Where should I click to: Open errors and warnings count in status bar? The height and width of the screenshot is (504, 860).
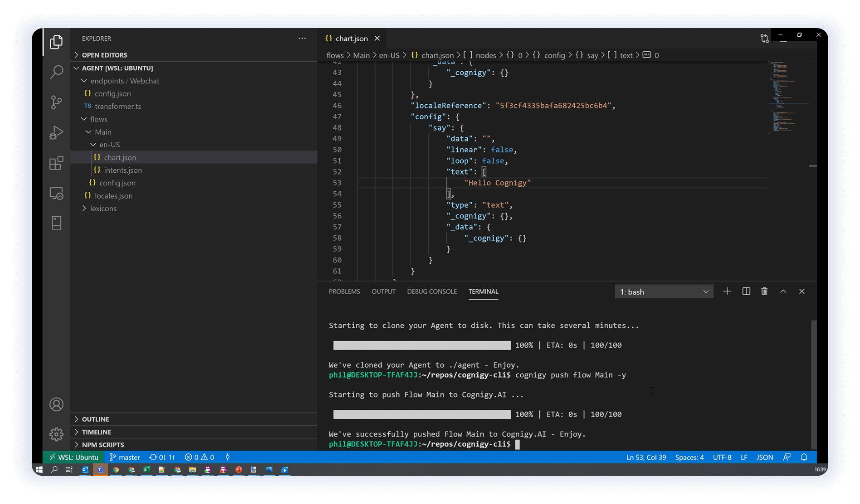pos(199,457)
